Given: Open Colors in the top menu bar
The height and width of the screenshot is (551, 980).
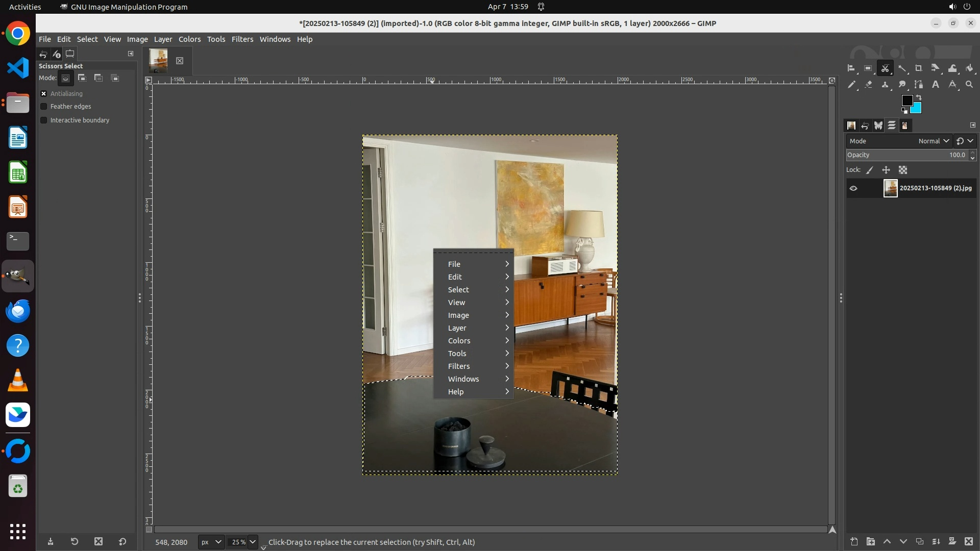Looking at the screenshot, I should pos(189,39).
